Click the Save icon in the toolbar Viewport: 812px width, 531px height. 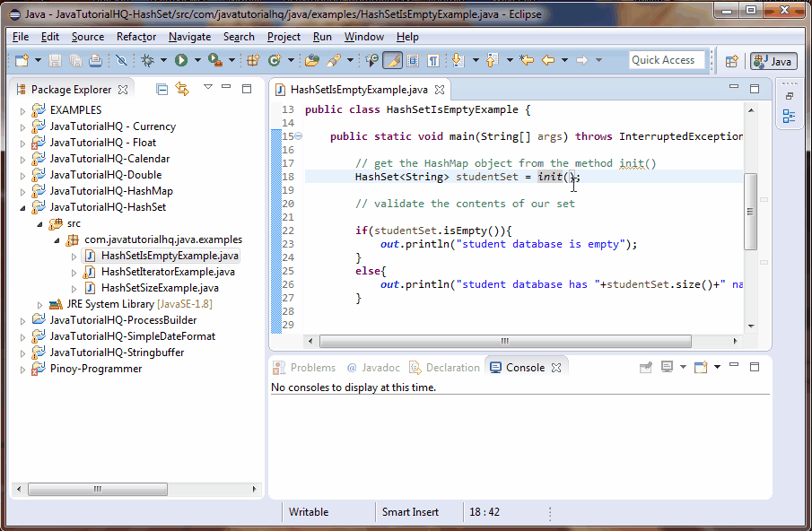click(x=54, y=60)
